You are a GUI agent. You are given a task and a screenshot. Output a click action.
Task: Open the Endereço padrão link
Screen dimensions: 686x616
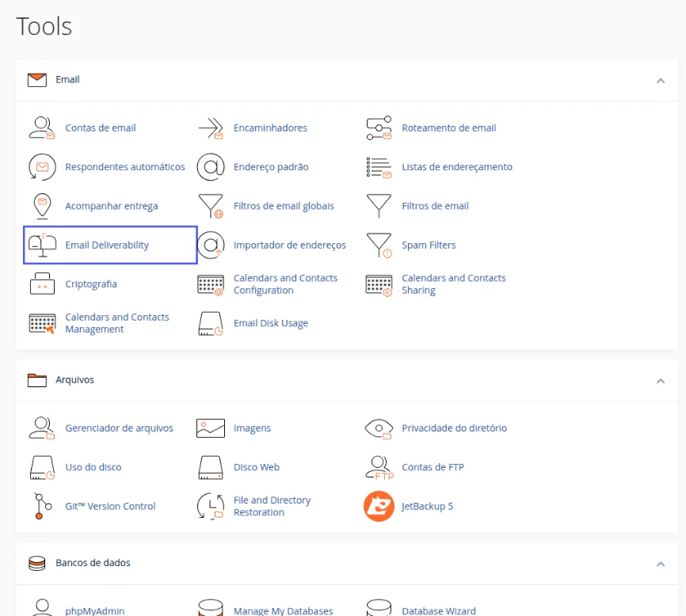pos(271,167)
